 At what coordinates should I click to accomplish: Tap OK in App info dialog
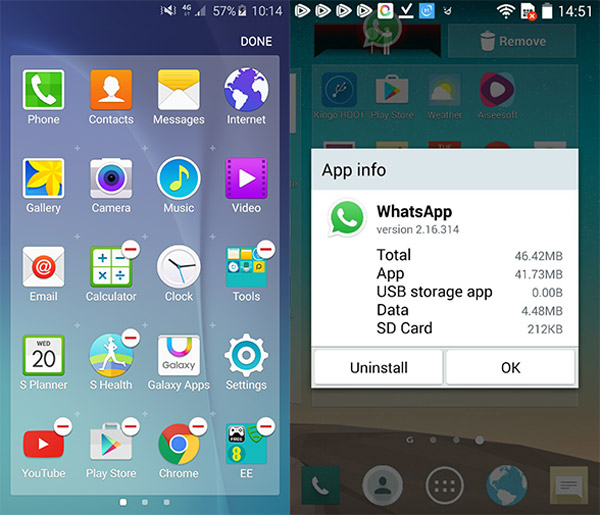click(510, 367)
